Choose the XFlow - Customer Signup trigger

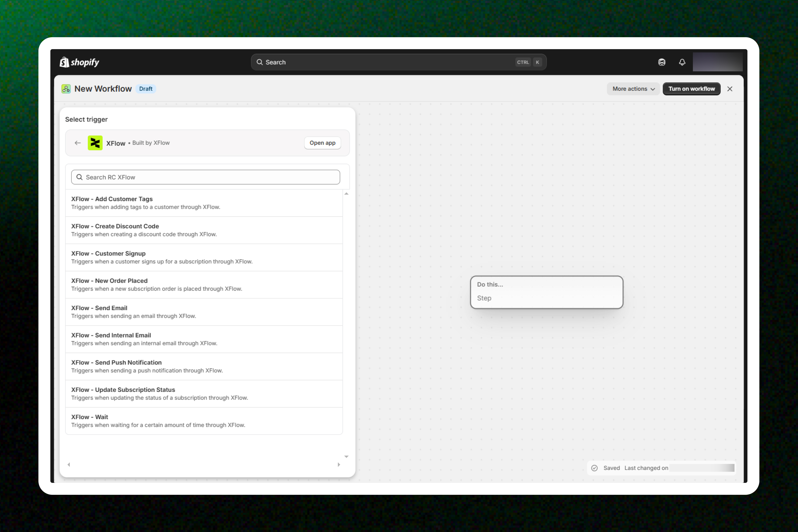pos(204,257)
